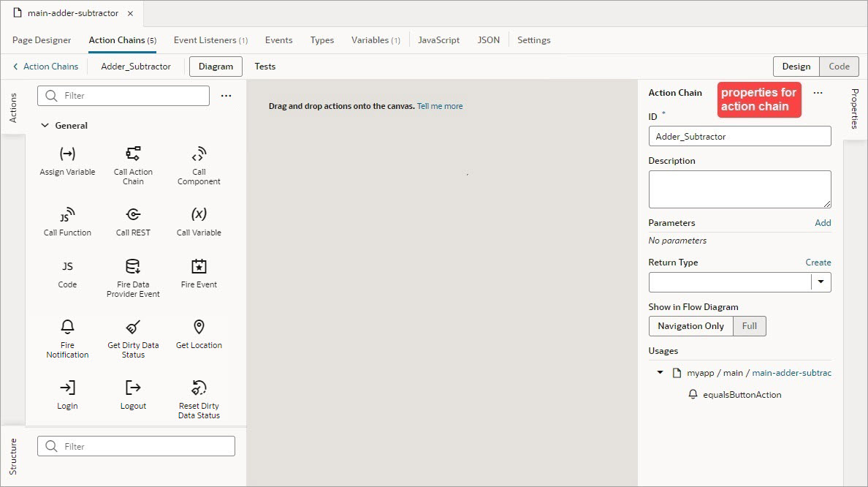Open the JSON tab
The width and height of the screenshot is (868, 487).
(489, 40)
